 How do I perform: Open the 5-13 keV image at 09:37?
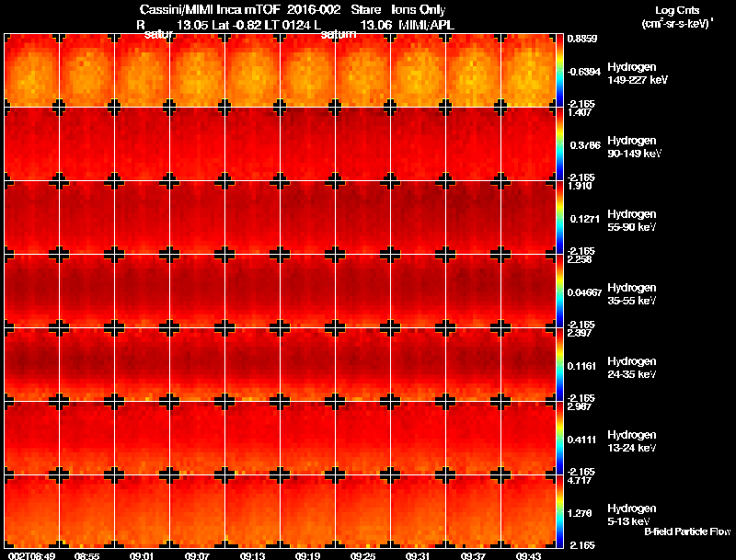[473, 512]
